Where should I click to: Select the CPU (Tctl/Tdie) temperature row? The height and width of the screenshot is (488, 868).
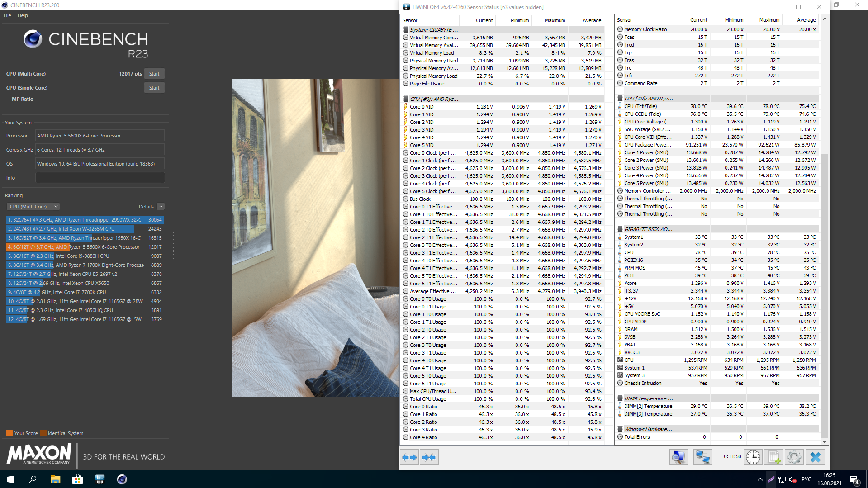718,106
